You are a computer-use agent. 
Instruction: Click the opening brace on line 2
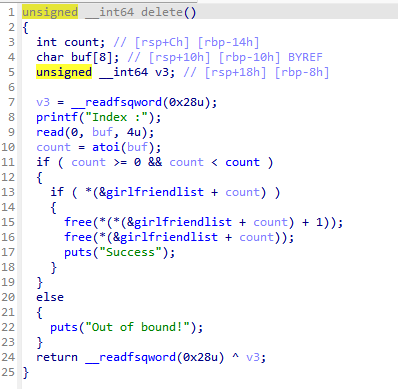[x=26, y=27]
